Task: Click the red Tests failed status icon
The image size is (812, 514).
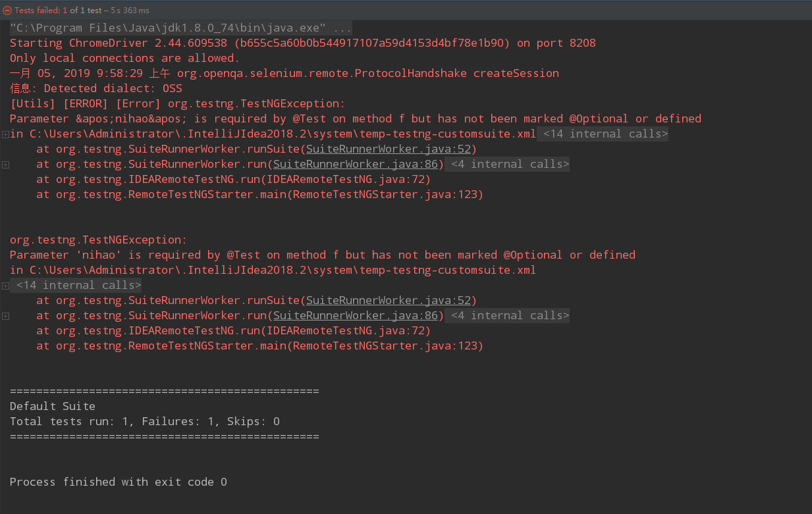Action: point(7,10)
